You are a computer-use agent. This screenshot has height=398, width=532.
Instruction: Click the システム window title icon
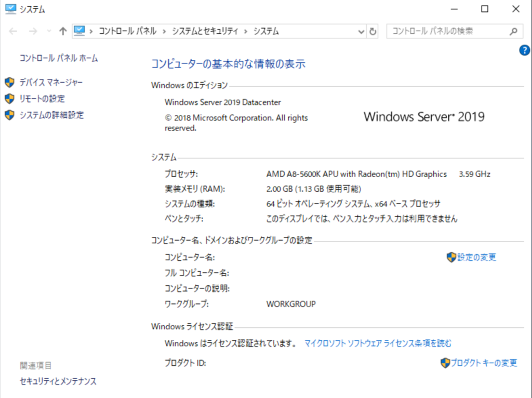coord(10,9)
